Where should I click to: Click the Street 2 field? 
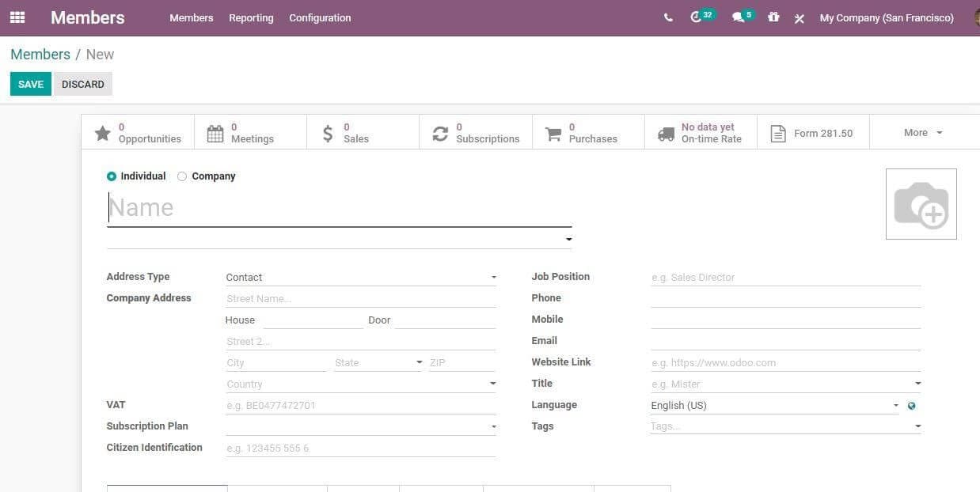(x=361, y=342)
